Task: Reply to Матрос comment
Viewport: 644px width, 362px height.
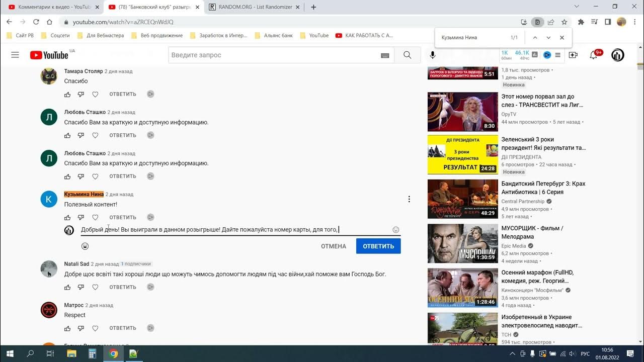Action: click(123, 328)
